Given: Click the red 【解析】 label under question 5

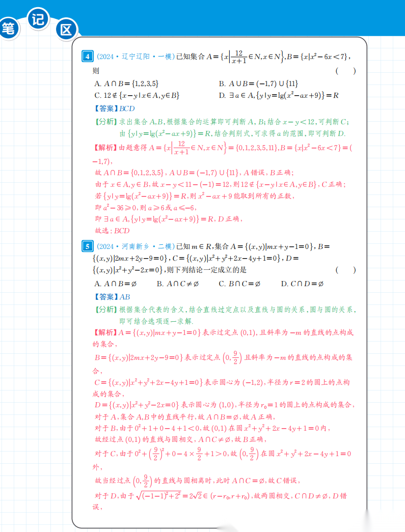Looking at the screenshot, I should pyautogui.click(x=106, y=333).
